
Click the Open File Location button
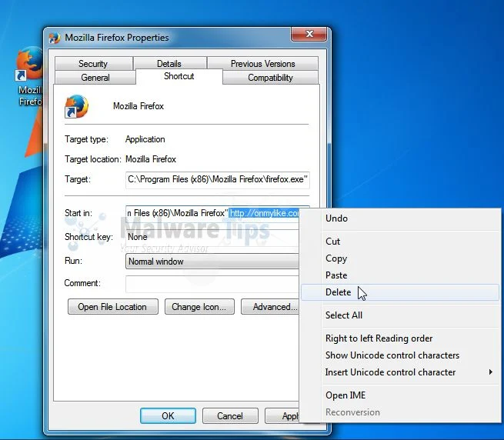(x=113, y=307)
